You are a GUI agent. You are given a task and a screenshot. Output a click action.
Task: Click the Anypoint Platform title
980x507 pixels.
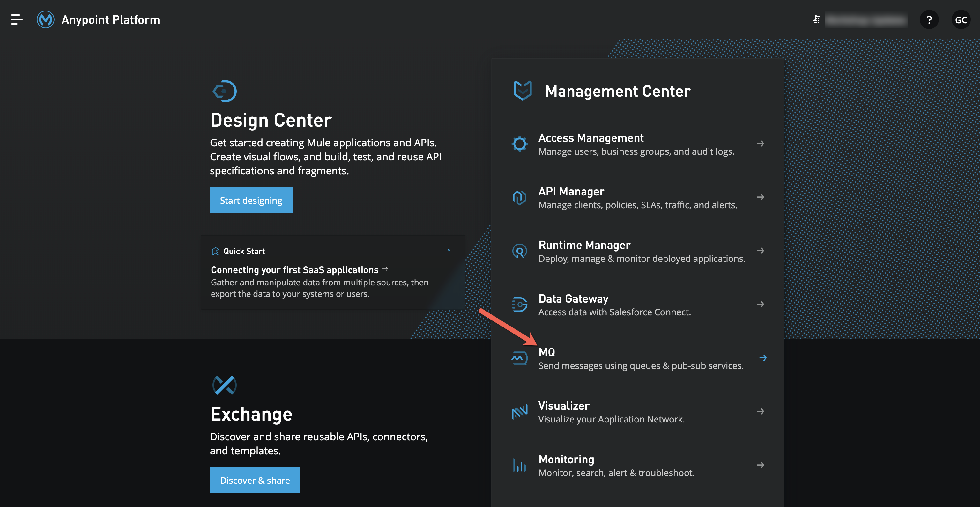point(111,20)
